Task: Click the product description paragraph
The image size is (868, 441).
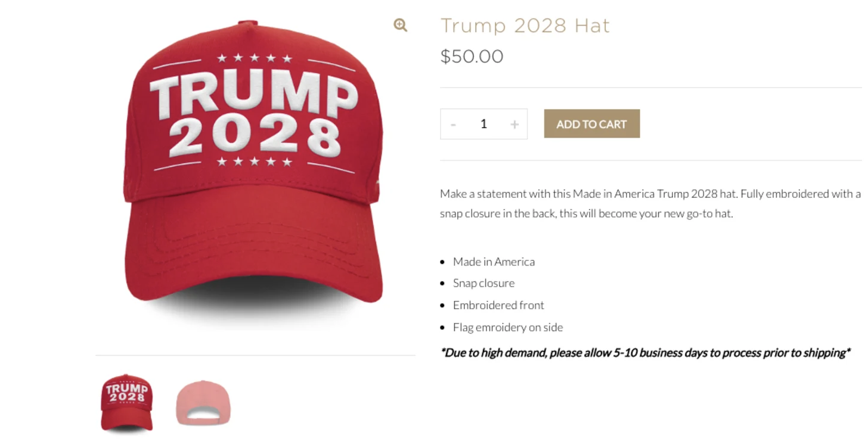Action: click(x=650, y=203)
